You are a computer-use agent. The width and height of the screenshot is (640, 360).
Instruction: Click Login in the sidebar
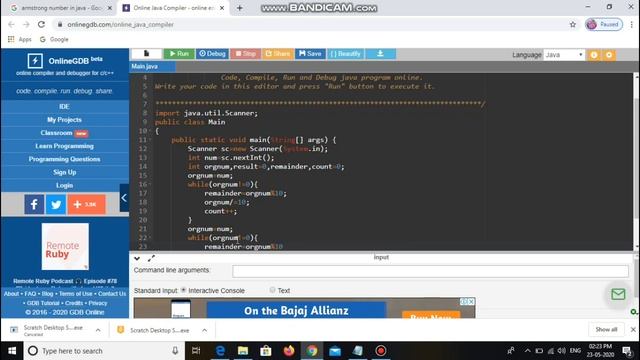[x=64, y=185]
